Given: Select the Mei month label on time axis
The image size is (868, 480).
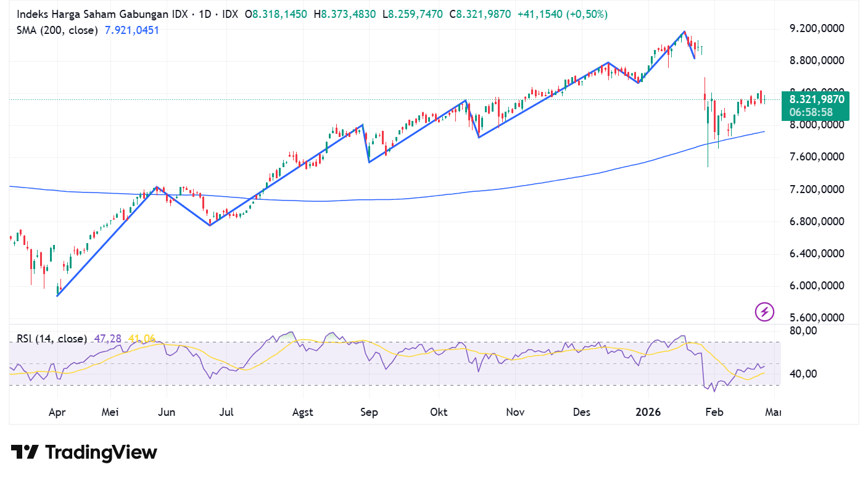Looking at the screenshot, I should pyautogui.click(x=110, y=412).
